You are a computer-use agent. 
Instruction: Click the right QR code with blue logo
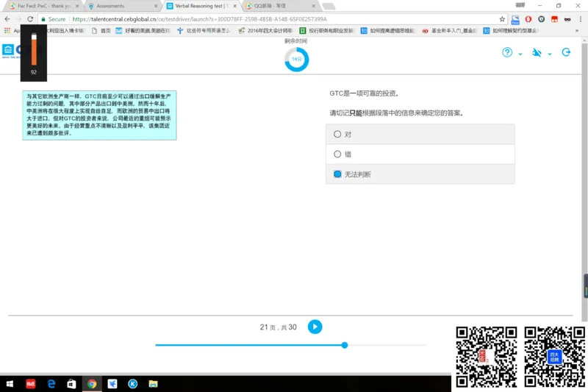point(555,357)
